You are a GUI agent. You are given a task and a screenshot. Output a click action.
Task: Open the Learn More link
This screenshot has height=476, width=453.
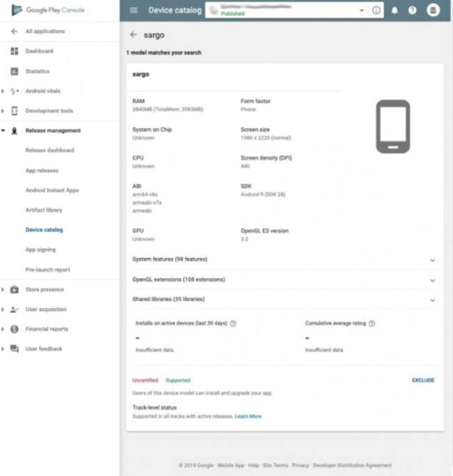(x=248, y=417)
